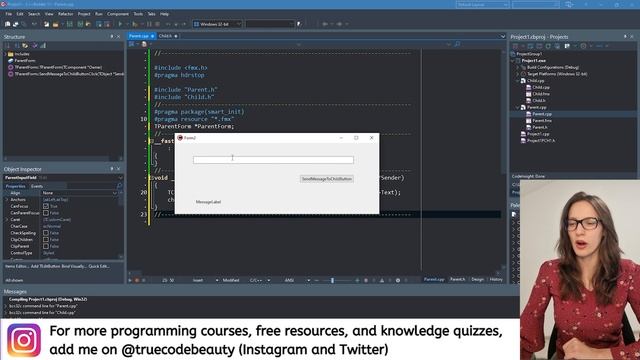
Task: Expand the Caret property
Action: coord(7,220)
